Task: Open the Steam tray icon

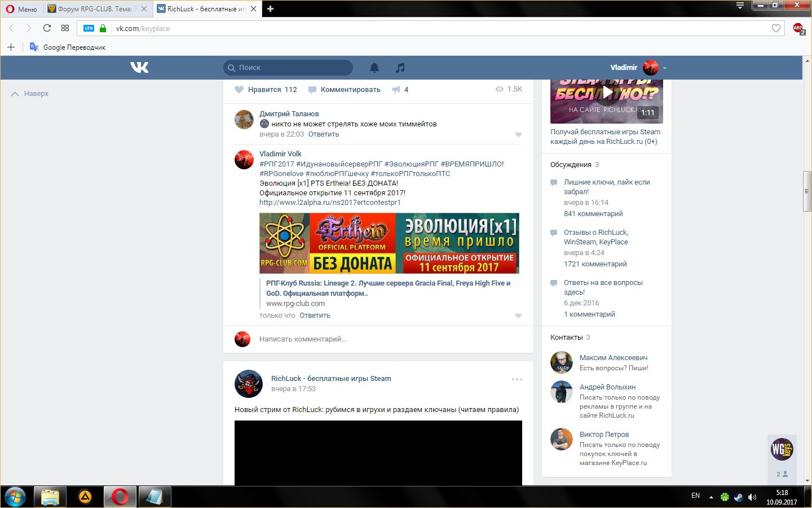Action: tap(738, 497)
